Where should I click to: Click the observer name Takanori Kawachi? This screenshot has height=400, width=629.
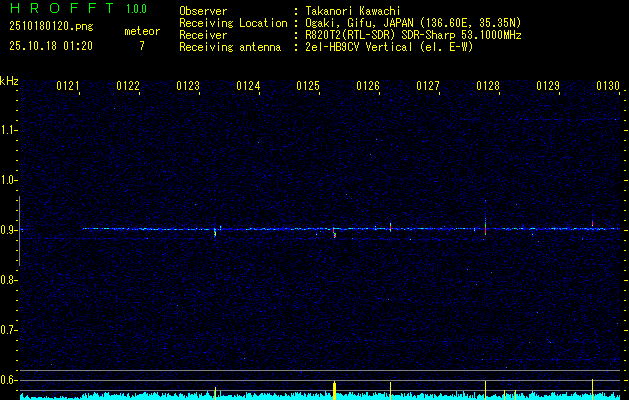point(353,11)
